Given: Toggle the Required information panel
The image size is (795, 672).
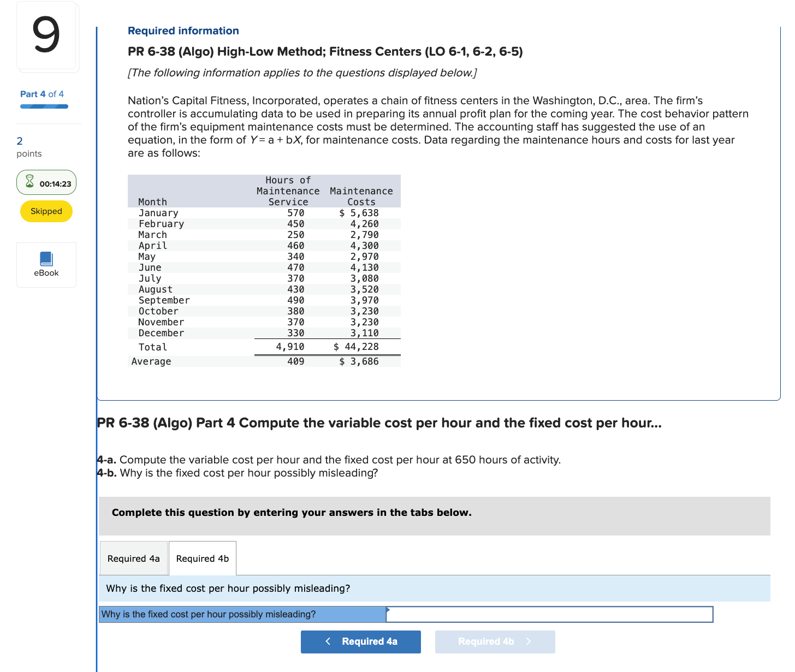Looking at the screenshot, I should pos(183,31).
